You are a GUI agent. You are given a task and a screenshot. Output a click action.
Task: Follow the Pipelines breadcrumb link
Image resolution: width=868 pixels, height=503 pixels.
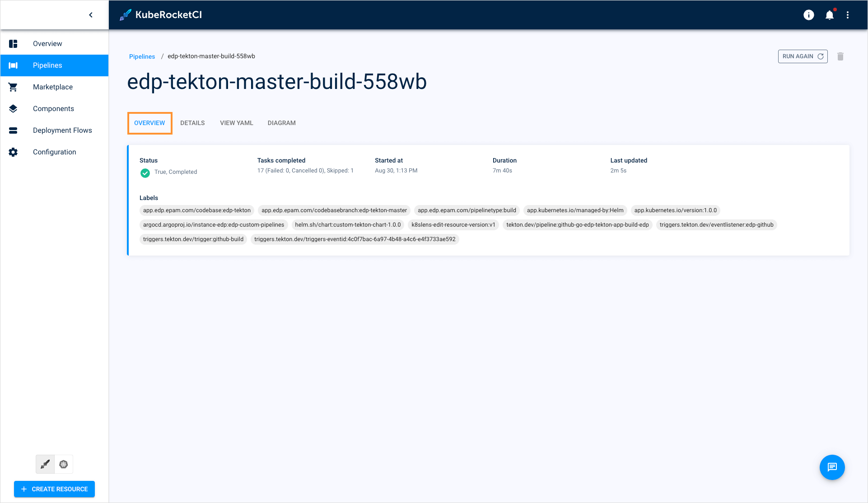click(x=142, y=56)
